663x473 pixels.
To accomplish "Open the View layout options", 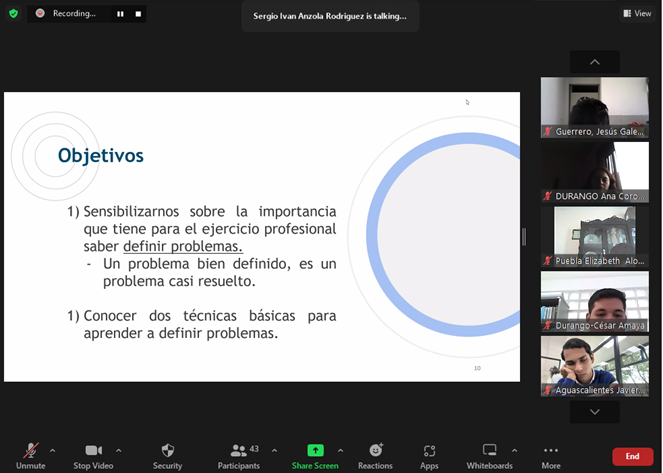I will (637, 14).
